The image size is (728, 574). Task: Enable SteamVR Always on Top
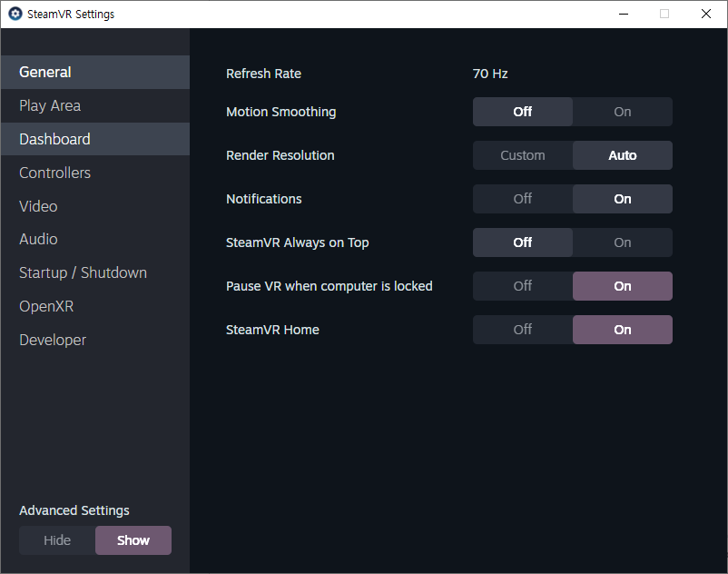point(622,242)
